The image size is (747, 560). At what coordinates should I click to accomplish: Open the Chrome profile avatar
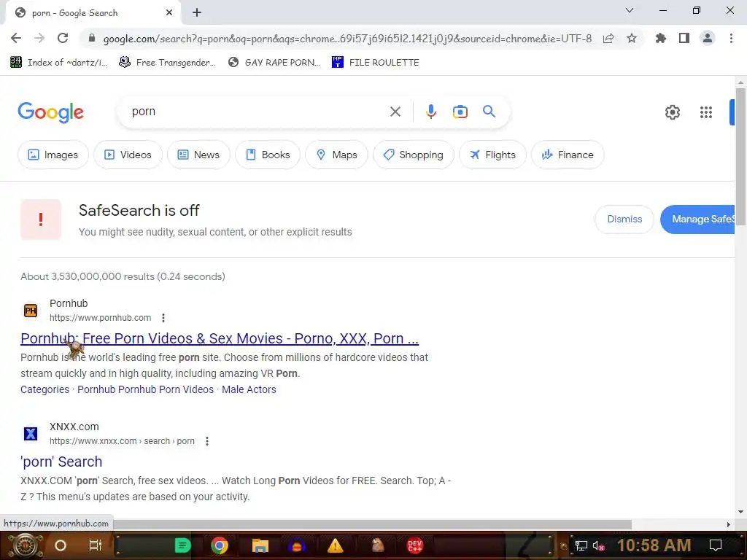pos(708,38)
